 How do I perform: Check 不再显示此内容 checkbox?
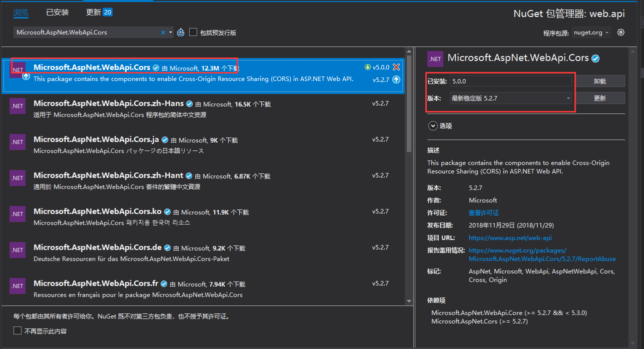tap(18, 330)
